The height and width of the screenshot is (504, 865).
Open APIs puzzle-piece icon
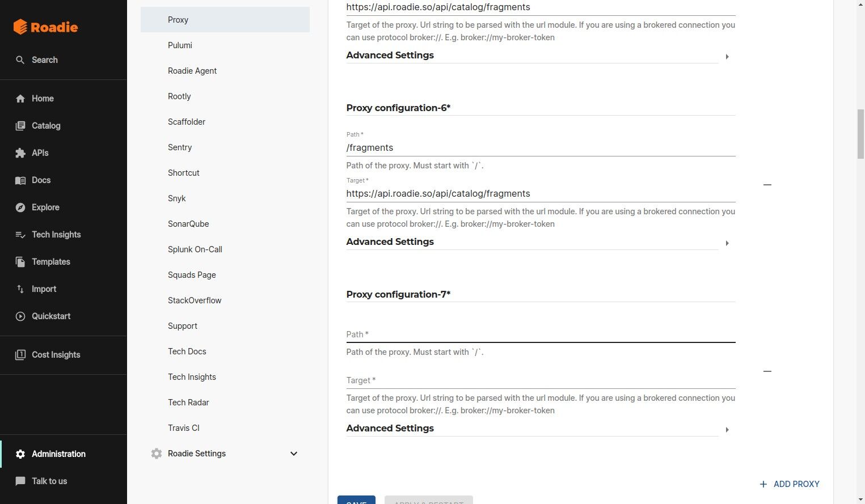(x=20, y=153)
